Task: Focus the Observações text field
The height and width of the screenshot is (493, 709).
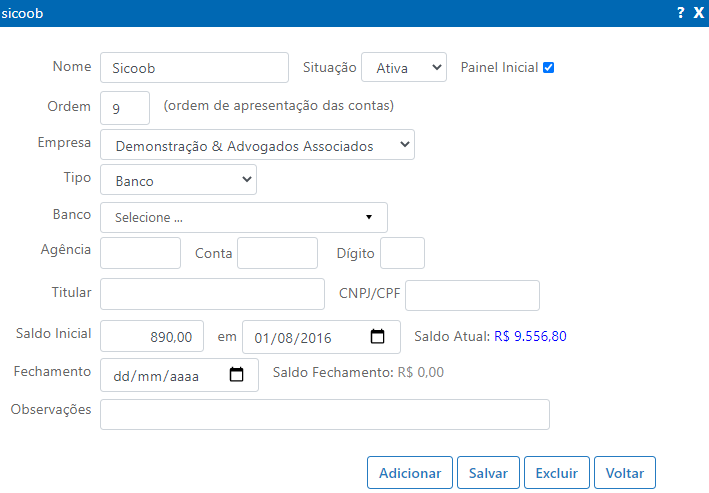Action: pos(325,414)
